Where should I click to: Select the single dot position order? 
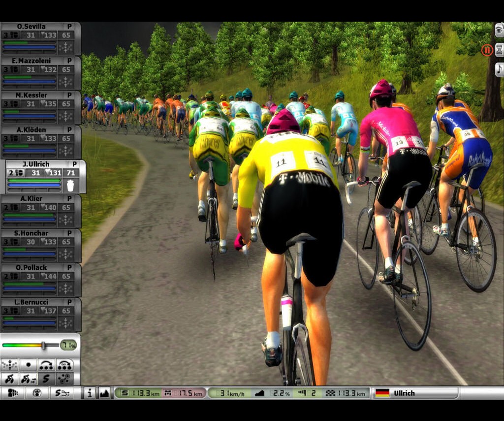click(x=28, y=365)
